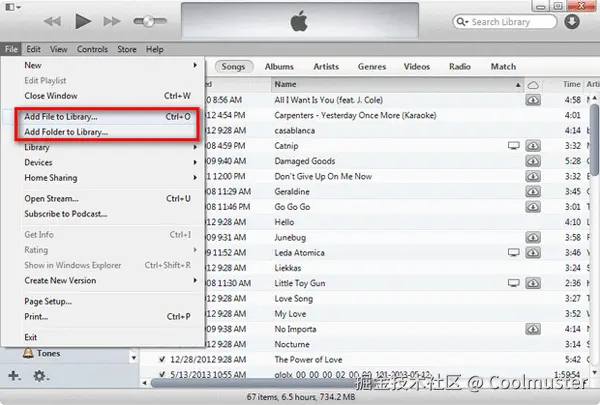Sort by the Name column header
This screenshot has width=600, height=405.
point(397,84)
